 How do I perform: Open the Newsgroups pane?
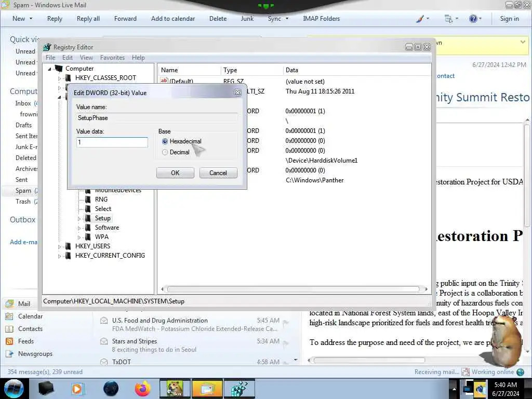[35, 354]
